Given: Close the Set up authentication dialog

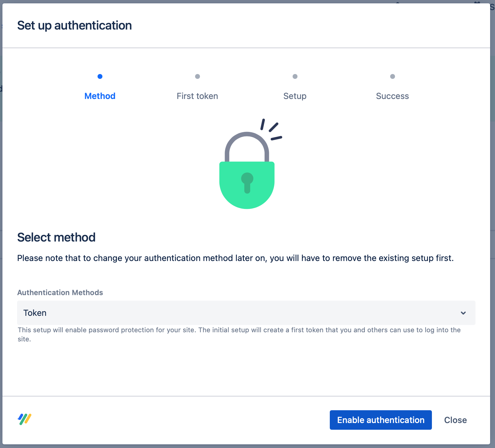Looking at the screenshot, I should coord(455,420).
